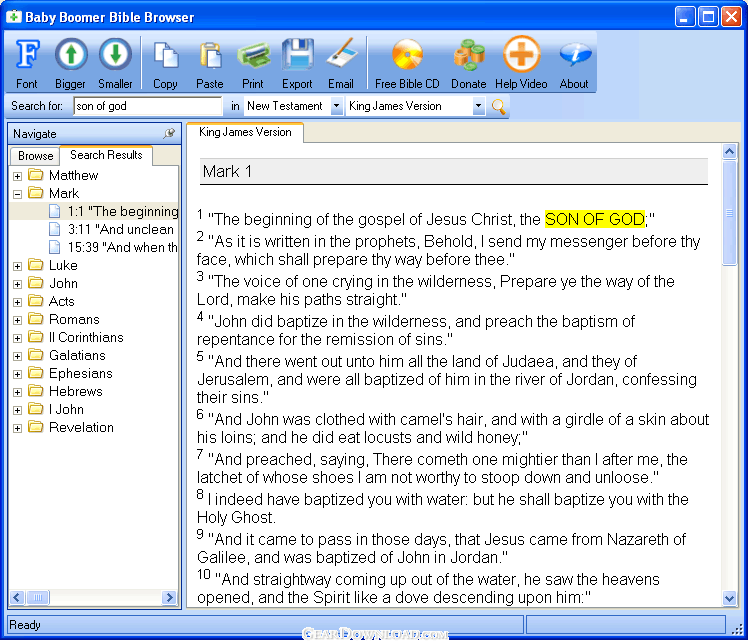This screenshot has height=642, width=750.
Task: Open result 15:39 "And when th
Action: tap(122, 247)
